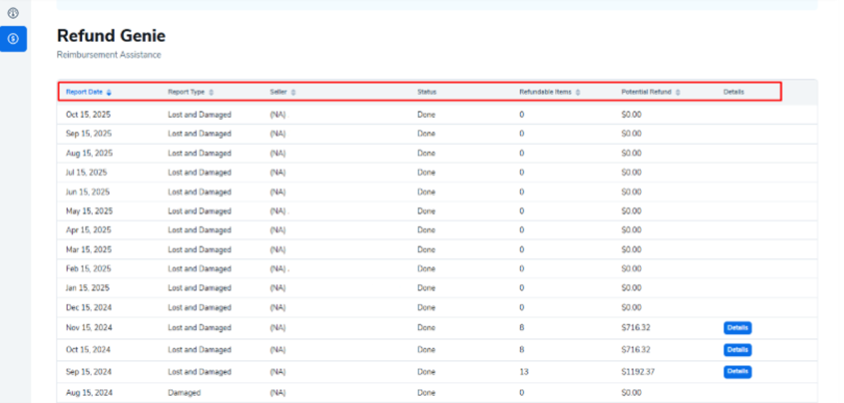844x403 pixels.
Task: Click the sort arrow beside Report Date
Action: (x=109, y=92)
